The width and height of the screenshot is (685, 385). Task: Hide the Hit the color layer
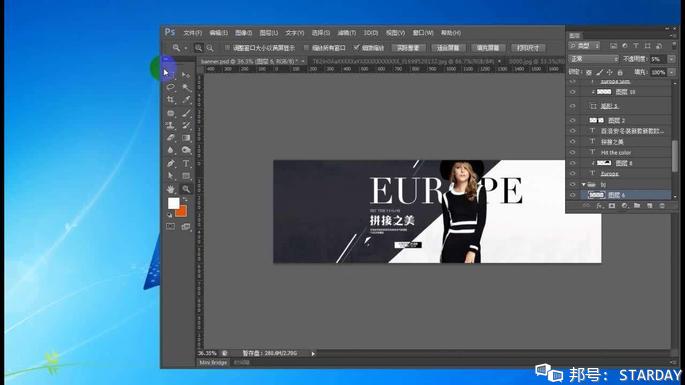pyautogui.click(x=573, y=152)
